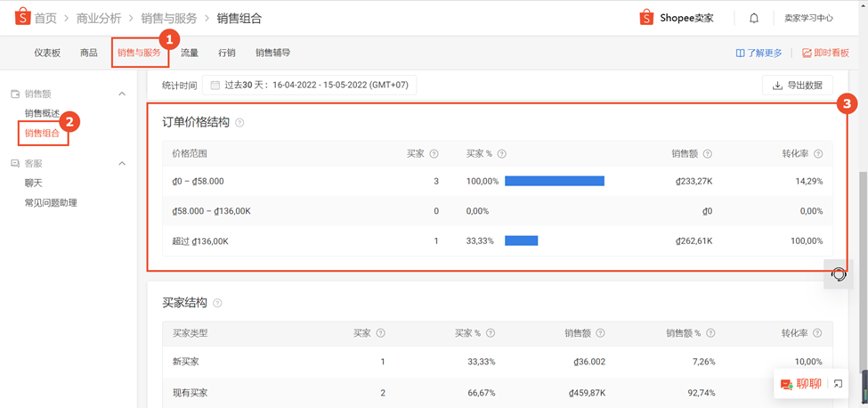Switch to the 商品 tab
This screenshot has width=868, height=408.
pyautogui.click(x=88, y=53)
